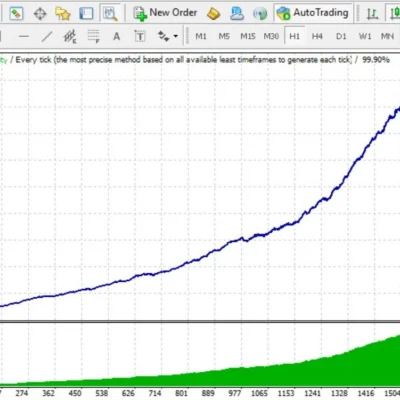The width and height of the screenshot is (400, 400).
Task: Click the '450' axis label
Action: tap(75, 393)
